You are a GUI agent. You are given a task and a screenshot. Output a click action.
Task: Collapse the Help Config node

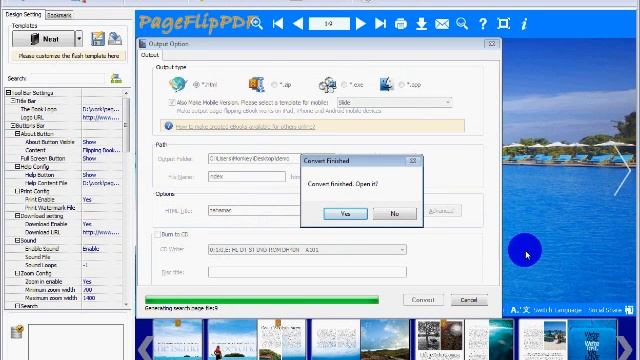click(x=18, y=167)
